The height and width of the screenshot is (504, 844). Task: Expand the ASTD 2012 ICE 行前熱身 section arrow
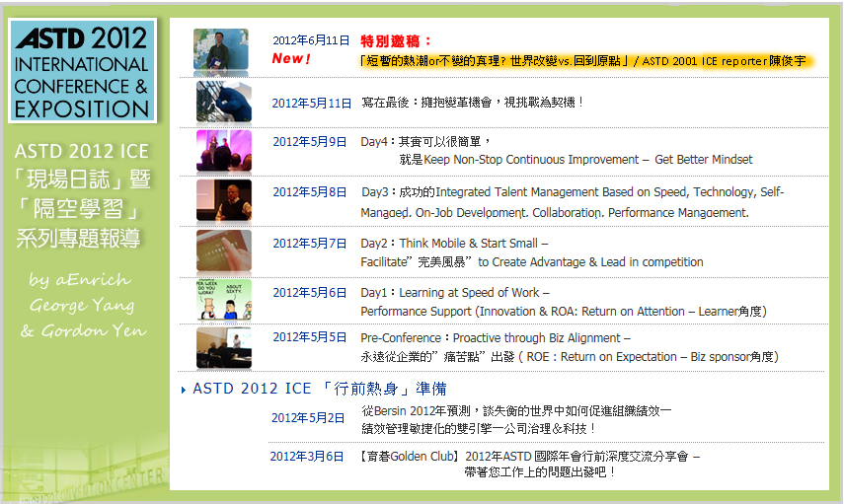(184, 390)
